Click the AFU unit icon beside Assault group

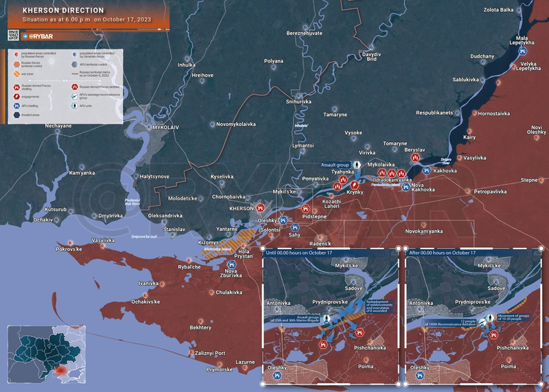click(357, 165)
